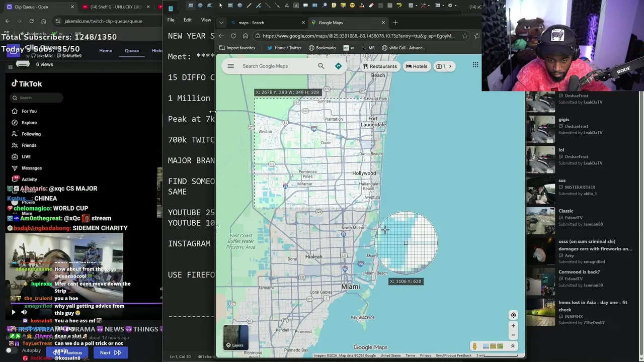The image size is (644, 362).
Task: Select the arrow cursor annotation tool
Action: [x=220, y=6]
